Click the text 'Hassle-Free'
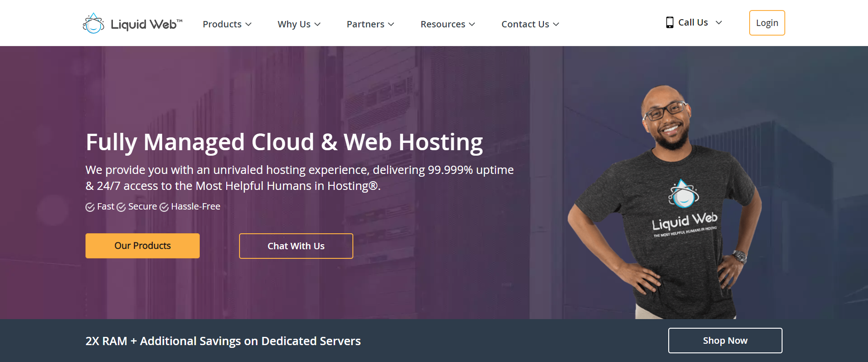868x362 pixels. pos(196,206)
